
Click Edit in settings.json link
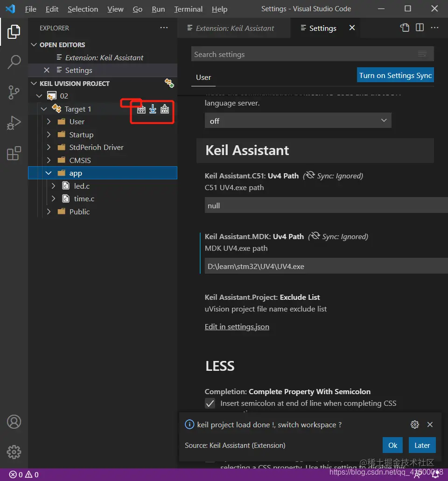point(237,327)
